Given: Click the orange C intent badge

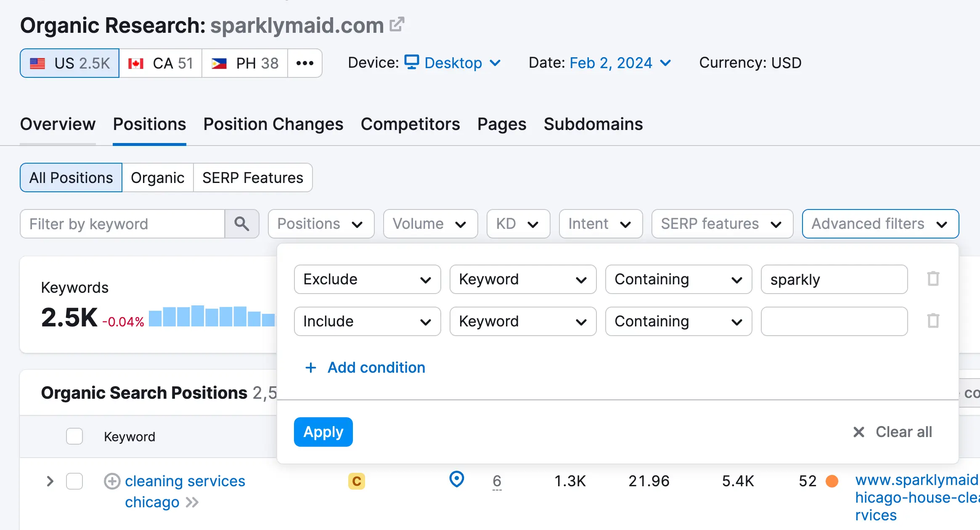Looking at the screenshot, I should tap(356, 481).
